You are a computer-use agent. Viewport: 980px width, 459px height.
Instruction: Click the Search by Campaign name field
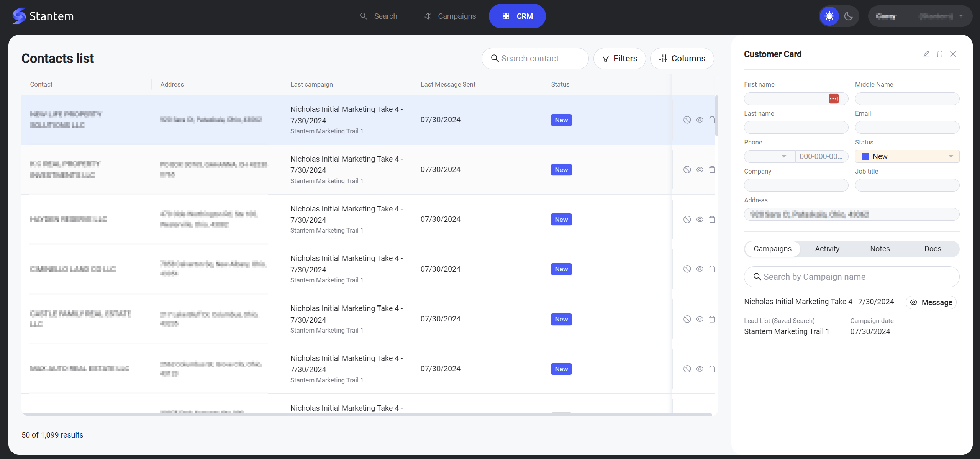(851, 277)
